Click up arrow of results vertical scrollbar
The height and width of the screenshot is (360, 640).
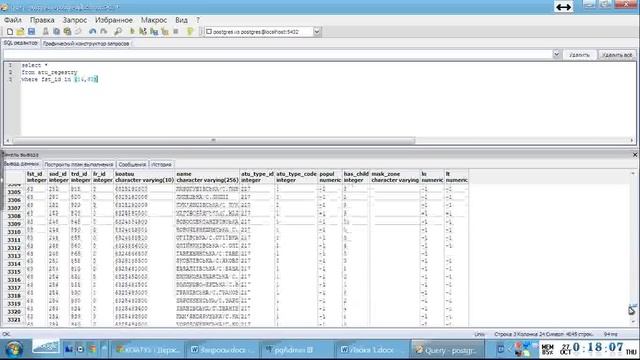pos(633,173)
